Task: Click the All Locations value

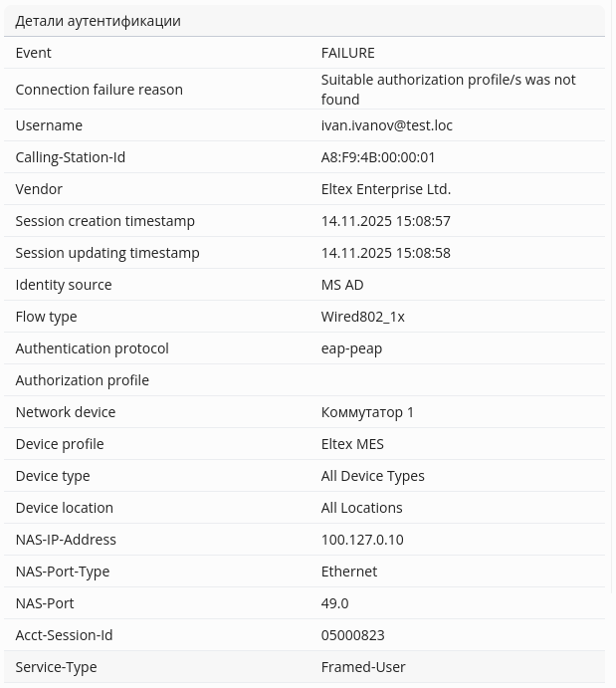Action: pos(361,508)
